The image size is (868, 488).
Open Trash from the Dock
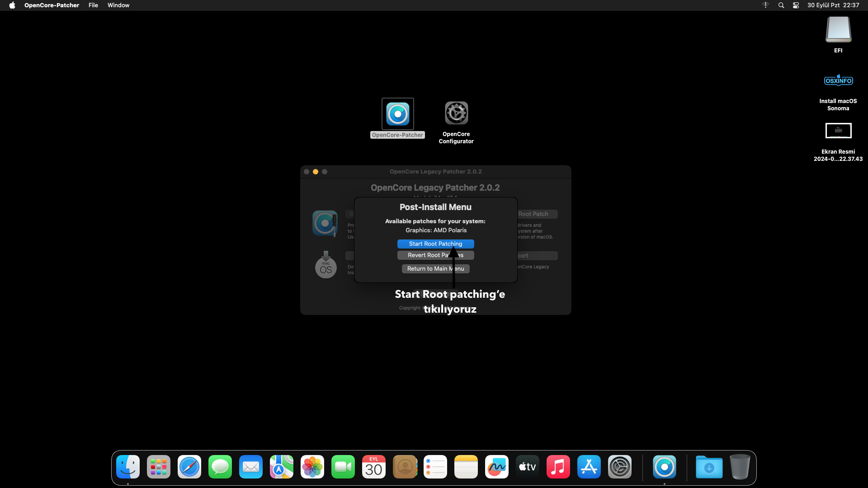[740, 467]
